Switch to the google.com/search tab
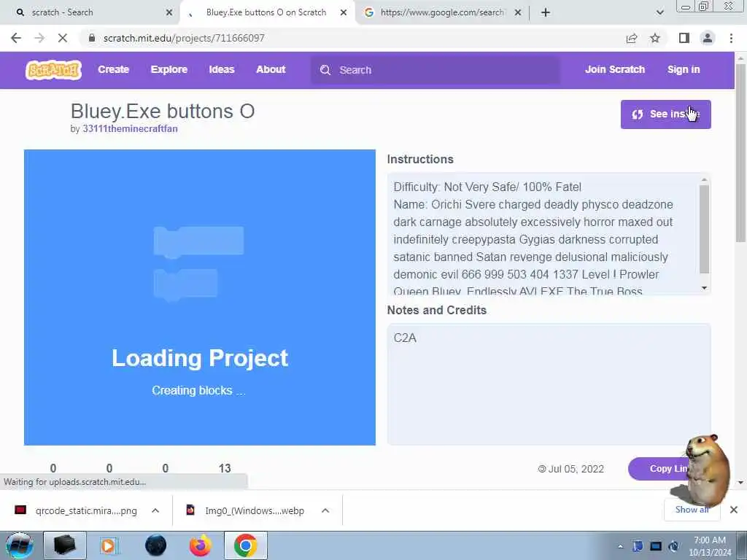Image resolution: width=747 pixels, height=560 pixels. (441, 12)
